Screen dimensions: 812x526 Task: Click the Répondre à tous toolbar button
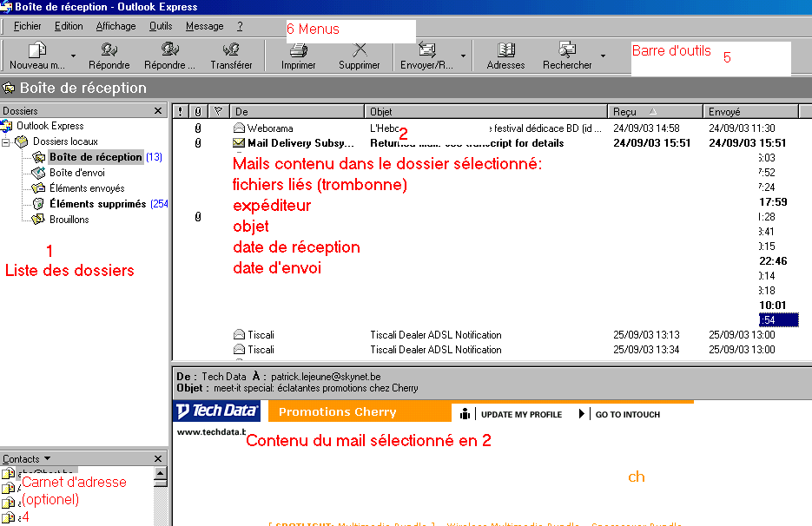pyautogui.click(x=169, y=56)
